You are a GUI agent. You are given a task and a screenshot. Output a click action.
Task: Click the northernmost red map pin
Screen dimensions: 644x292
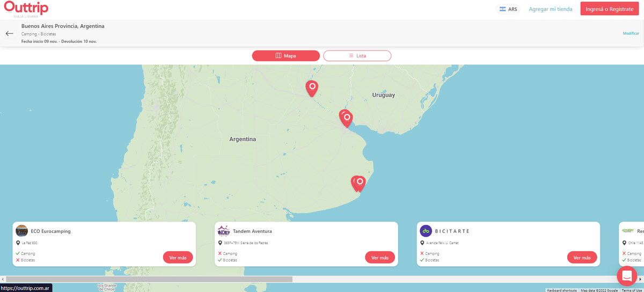click(x=311, y=87)
